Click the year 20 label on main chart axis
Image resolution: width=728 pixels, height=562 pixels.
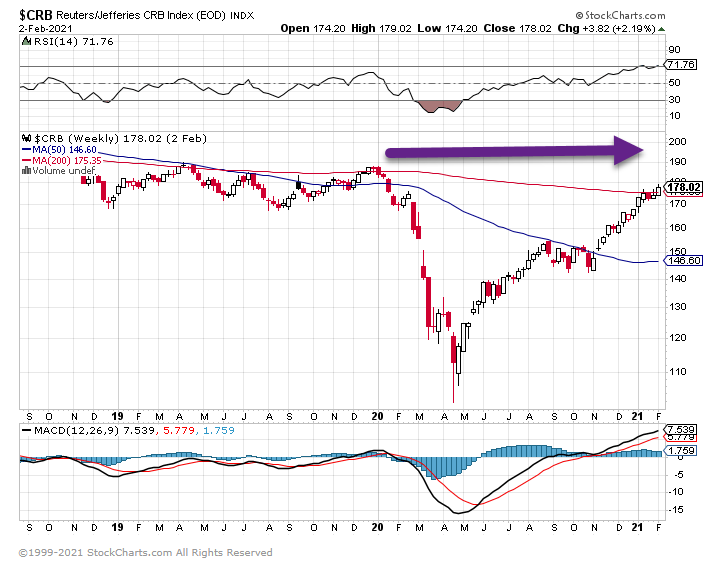pyautogui.click(x=377, y=416)
